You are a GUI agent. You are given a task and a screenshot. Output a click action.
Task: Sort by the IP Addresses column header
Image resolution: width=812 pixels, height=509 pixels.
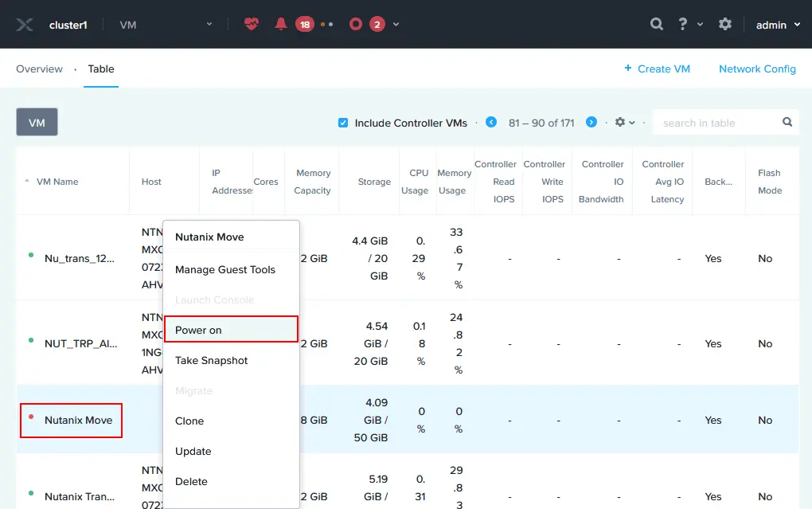pyautogui.click(x=232, y=182)
